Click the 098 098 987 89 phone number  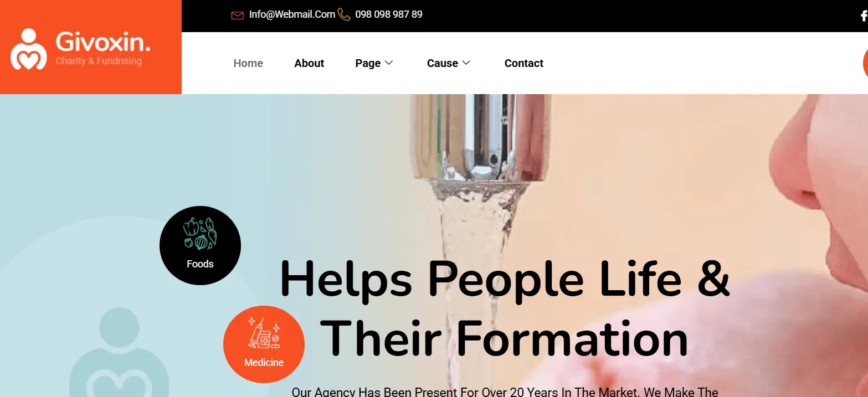(x=389, y=14)
